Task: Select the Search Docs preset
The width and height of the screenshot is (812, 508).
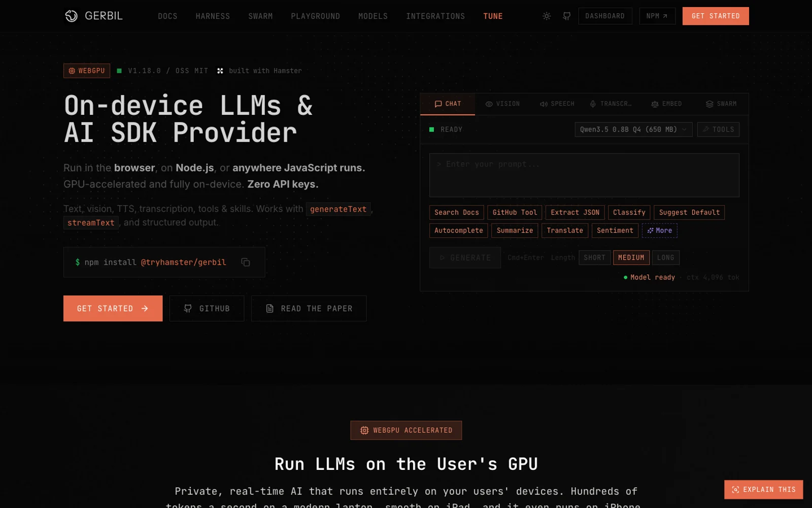Action: click(456, 212)
